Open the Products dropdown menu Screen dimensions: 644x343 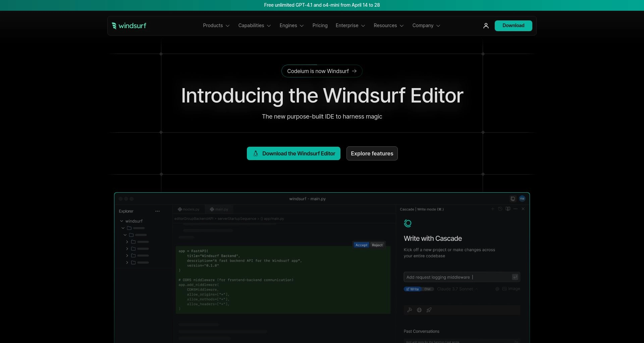(216, 26)
